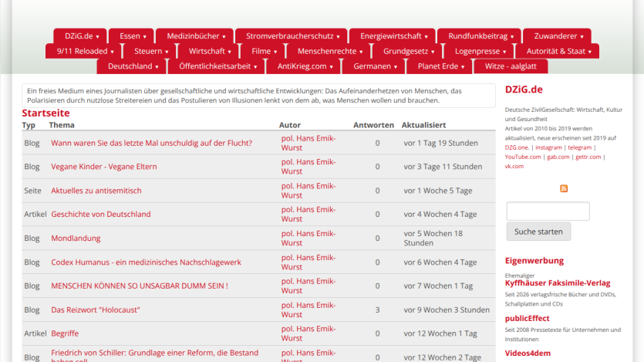
Task: Open the Begriffe article
Action: click(65, 333)
